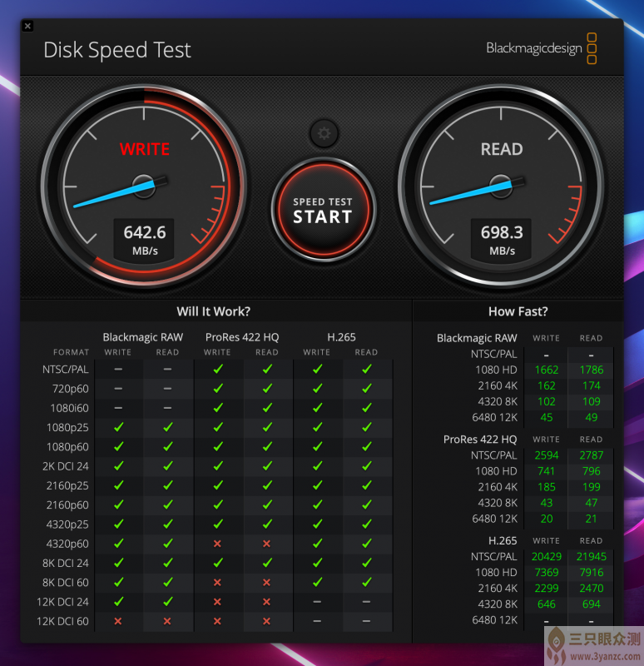Click 8K DCI 60 H.265 write checkmark
Screen dimensions: 644x666
[x=317, y=582]
